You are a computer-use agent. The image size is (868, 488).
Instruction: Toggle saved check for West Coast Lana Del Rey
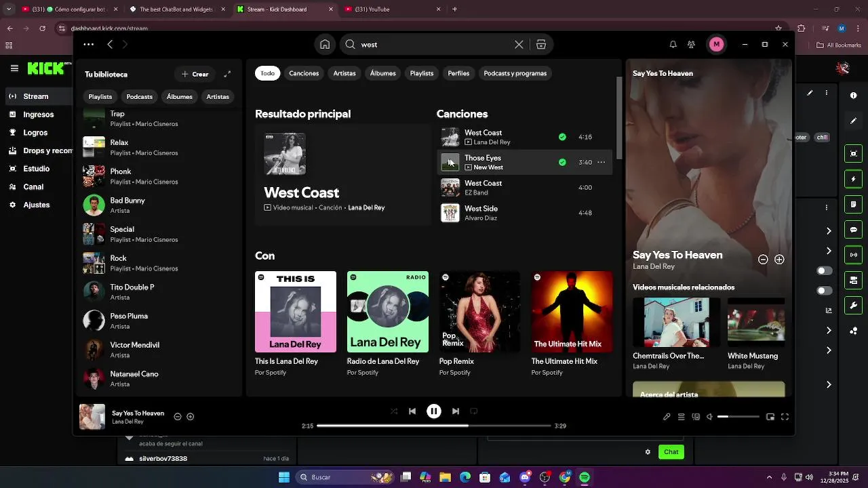562,137
